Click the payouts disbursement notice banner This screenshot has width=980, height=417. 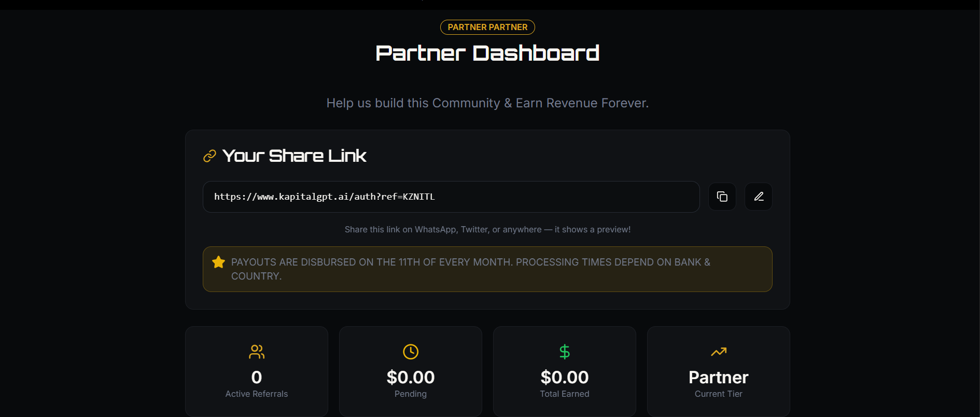(x=487, y=269)
